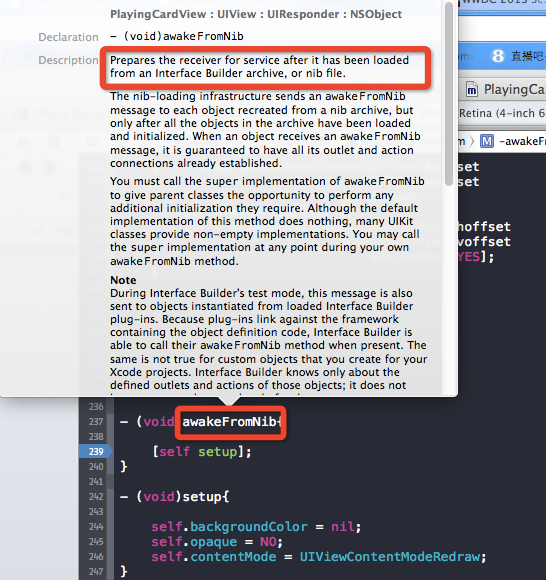Click the browser tab with number 8 icon
The height and width of the screenshot is (580, 546).
518,56
